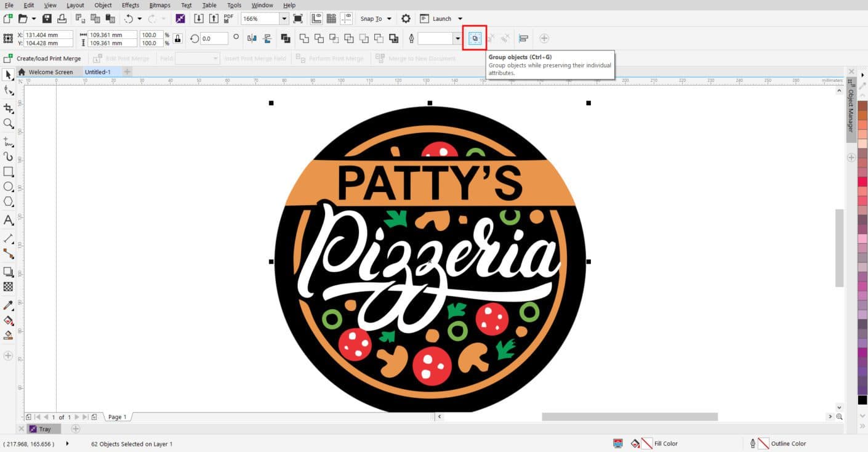The height and width of the screenshot is (452, 868).
Task: Select the Crop tool
Action: coord(9,108)
